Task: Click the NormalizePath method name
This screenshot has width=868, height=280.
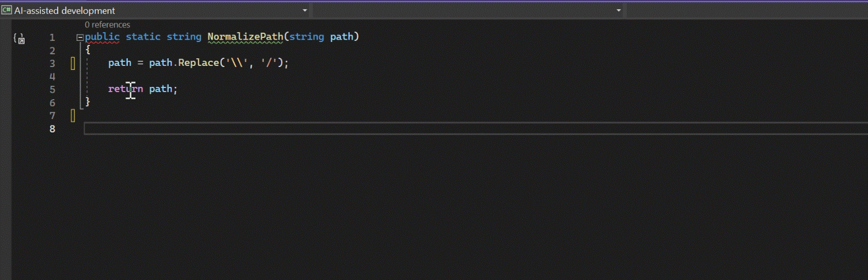Action: [245, 37]
